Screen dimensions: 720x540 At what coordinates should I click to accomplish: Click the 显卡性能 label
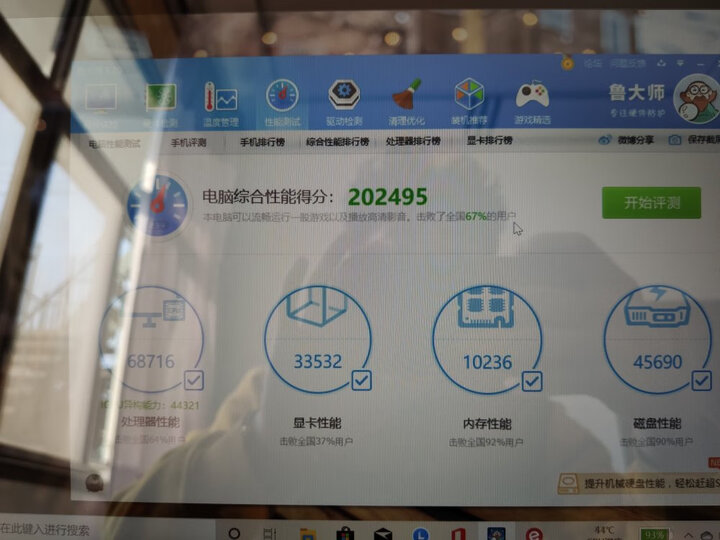click(317, 423)
